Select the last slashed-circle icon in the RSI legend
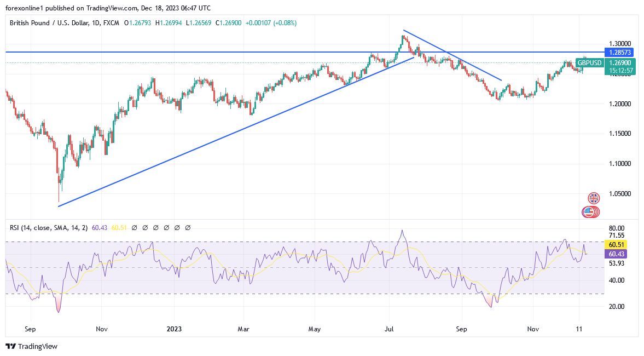 point(188,227)
